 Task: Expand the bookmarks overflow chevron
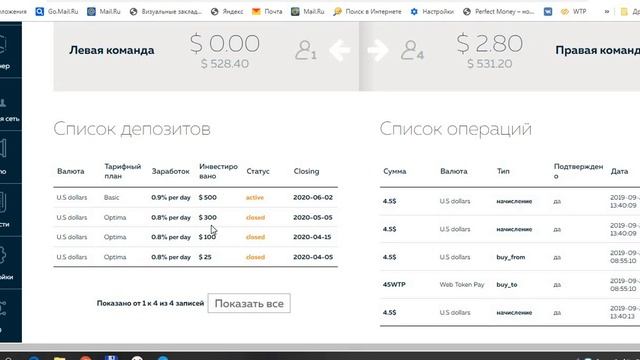[x=607, y=11]
